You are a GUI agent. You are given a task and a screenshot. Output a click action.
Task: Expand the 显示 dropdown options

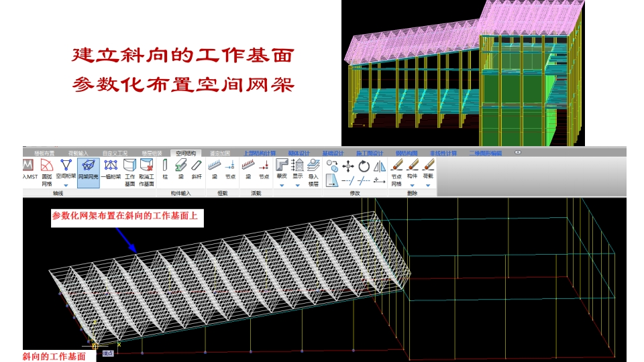[297, 186]
